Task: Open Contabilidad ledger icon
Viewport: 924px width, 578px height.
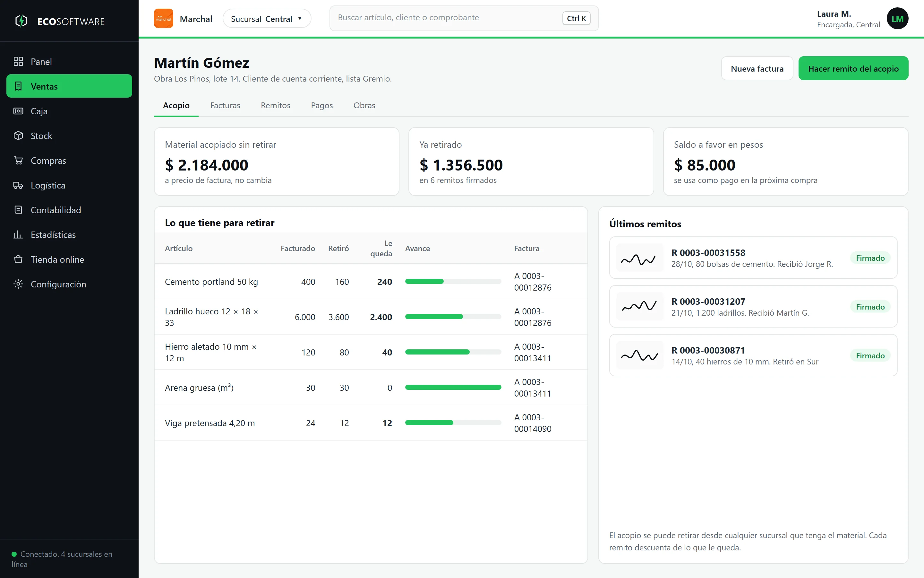Action: 18,210
